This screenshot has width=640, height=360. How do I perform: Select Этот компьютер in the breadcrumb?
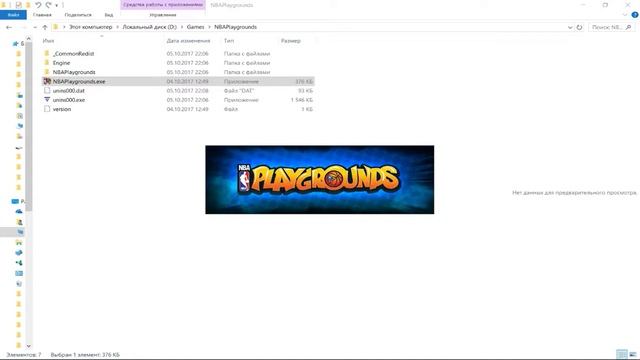(x=90, y=27)
